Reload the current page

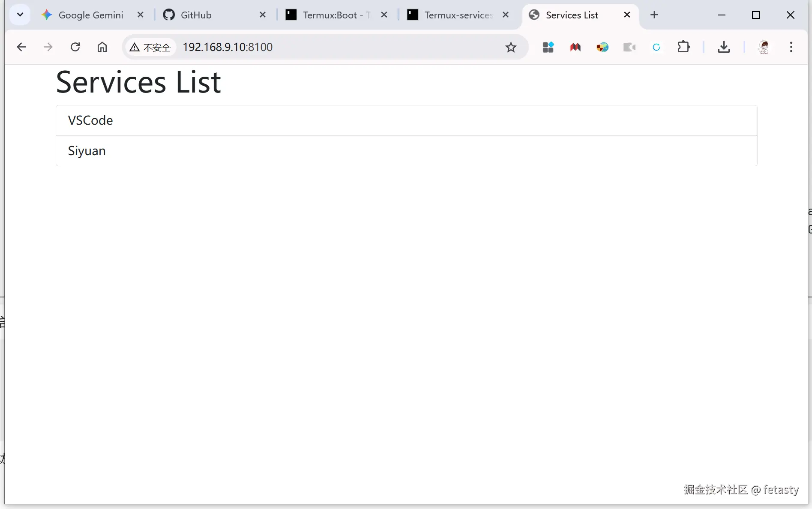[75, 47]
